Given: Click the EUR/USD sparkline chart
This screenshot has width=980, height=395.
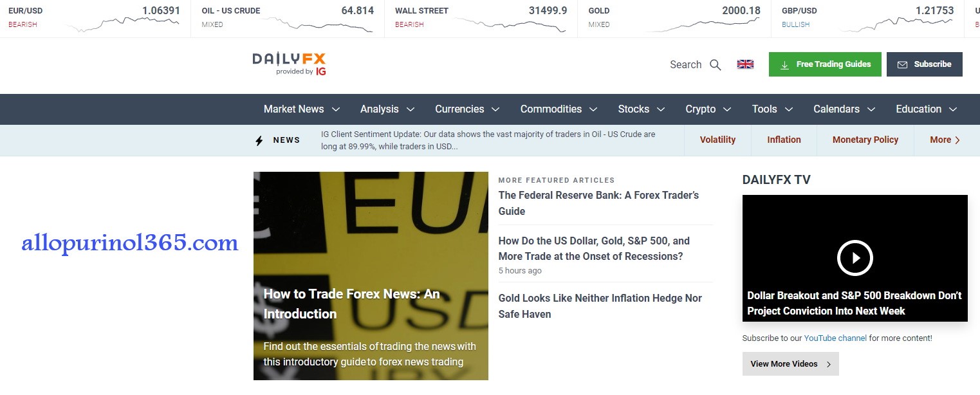Looking at the screenshot, I should (124, 24).
